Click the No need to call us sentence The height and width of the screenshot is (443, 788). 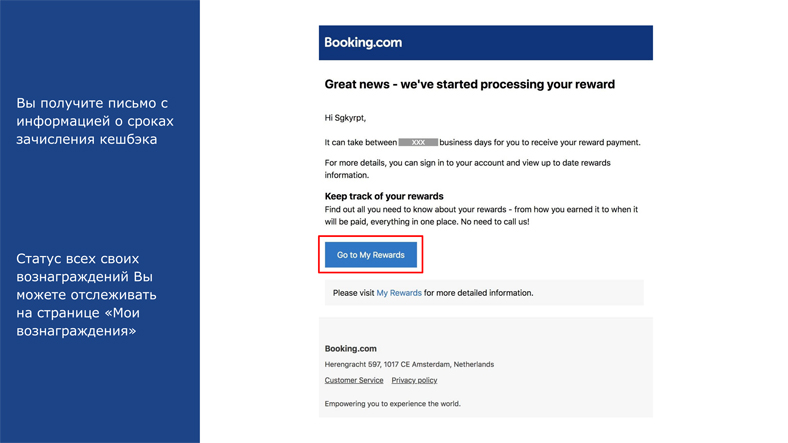(495, 222)
